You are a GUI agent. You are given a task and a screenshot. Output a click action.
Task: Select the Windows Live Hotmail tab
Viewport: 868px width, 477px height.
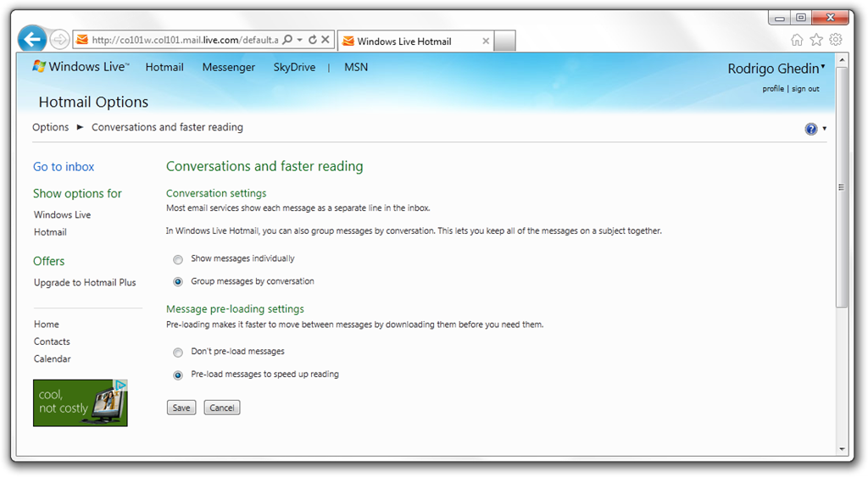(x=415, y=41)
